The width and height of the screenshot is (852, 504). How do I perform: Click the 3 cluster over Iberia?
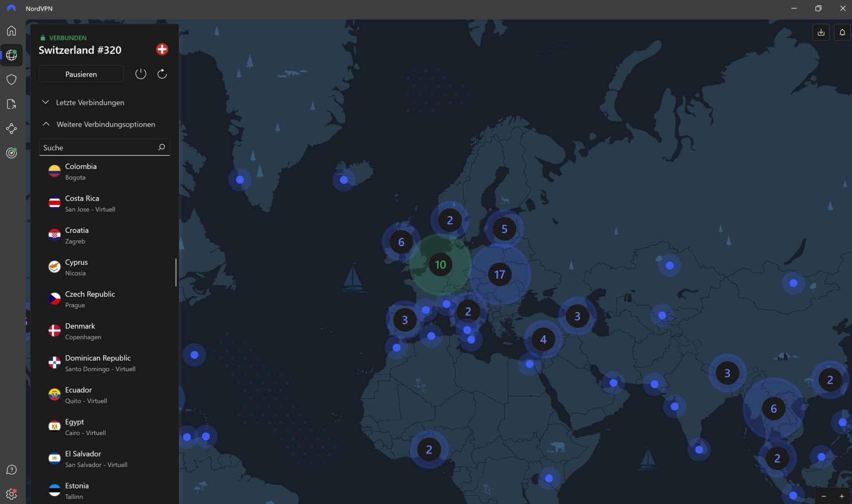[405, 319]
